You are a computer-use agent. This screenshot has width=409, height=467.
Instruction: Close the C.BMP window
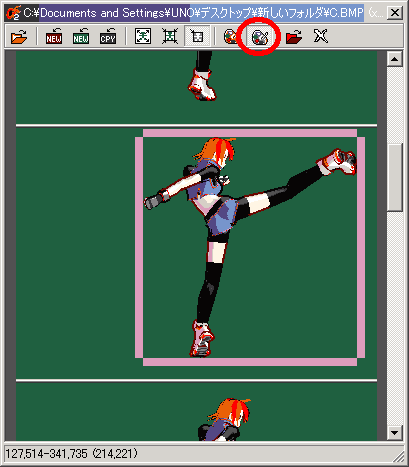point(395,13)
